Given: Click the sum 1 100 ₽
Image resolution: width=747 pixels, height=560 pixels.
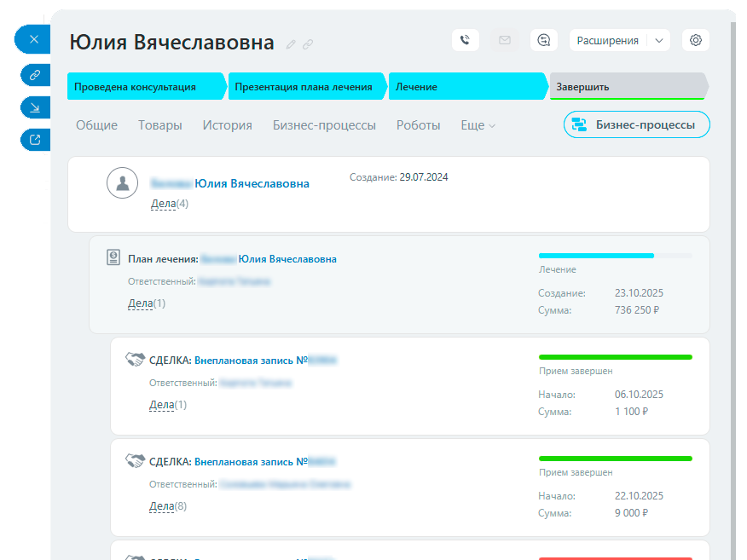Looking at the screenshot, I should tap(631, 412).
